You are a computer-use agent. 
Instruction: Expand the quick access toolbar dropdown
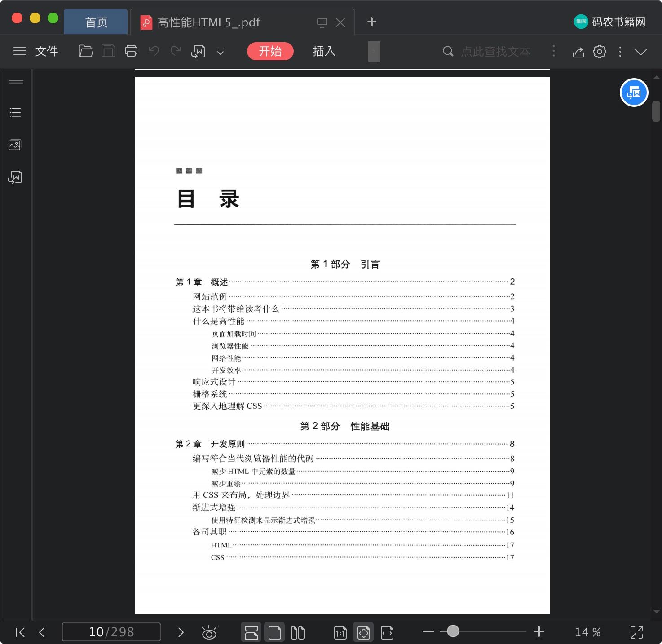pos(221,52)
